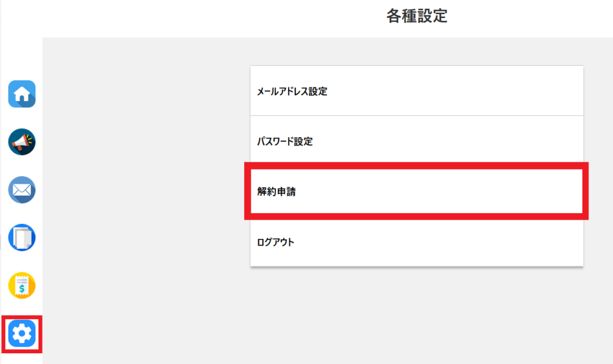Click the settings gear icon
The width and height of the screenshot is (613, 364).
point(22,333)
